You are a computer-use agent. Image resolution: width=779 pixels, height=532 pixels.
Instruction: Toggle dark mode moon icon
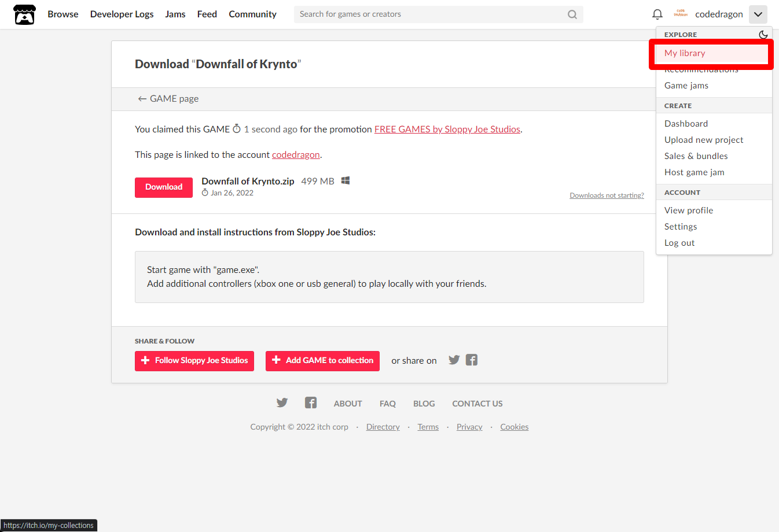763,35
